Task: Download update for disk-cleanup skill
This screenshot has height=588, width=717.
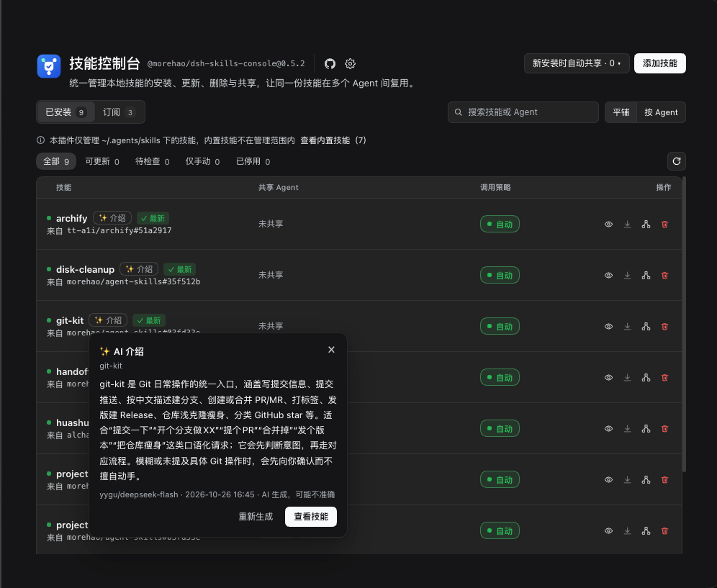Action: click(628, 275)
